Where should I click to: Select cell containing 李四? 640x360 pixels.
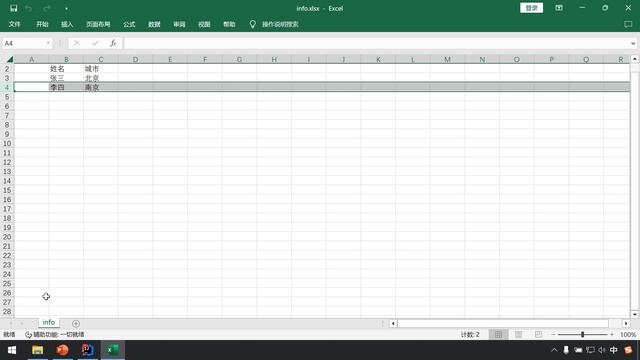[66, 87]
